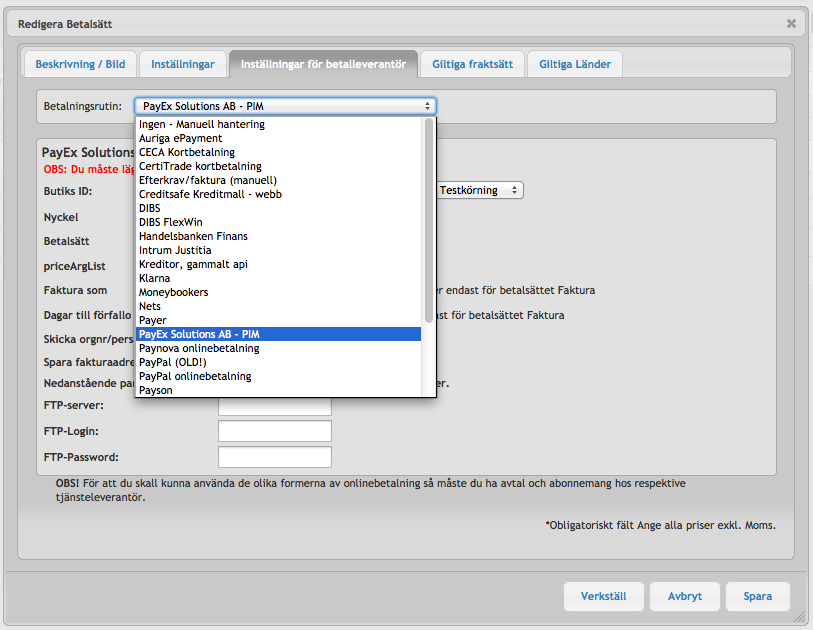
Task: Pick CECA Kortbetalning payment routine
Action: pos(278,152)
